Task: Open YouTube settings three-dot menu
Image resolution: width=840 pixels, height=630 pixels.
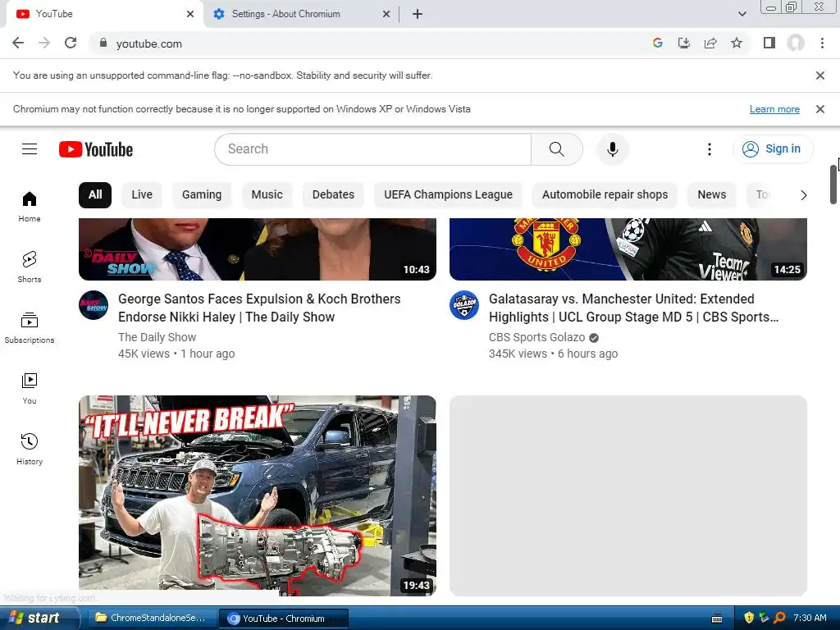Action: pyautogui.click(x=710, y=149)
